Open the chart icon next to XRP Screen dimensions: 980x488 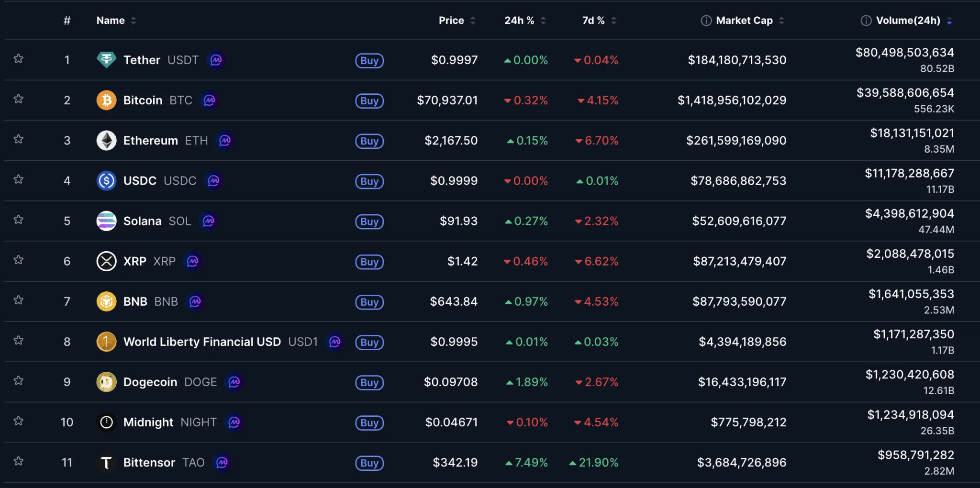coord(192,261)
